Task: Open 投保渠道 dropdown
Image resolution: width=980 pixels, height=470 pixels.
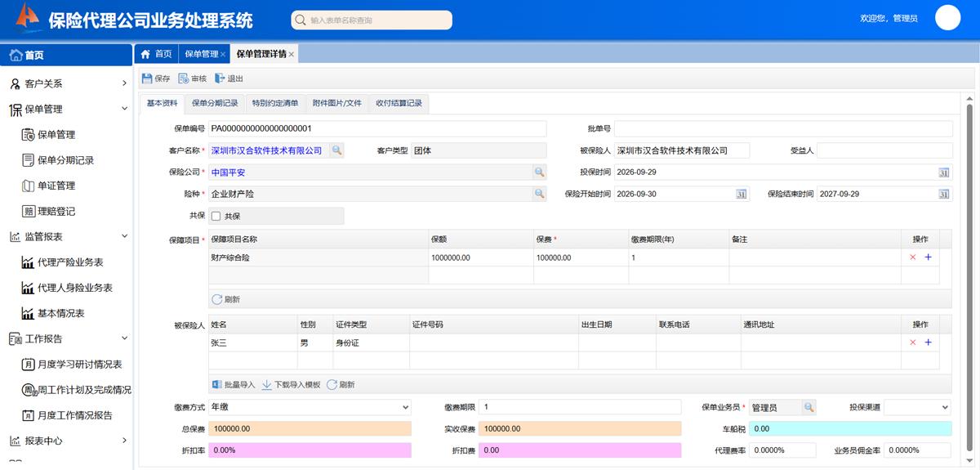Action: [918, 406]
